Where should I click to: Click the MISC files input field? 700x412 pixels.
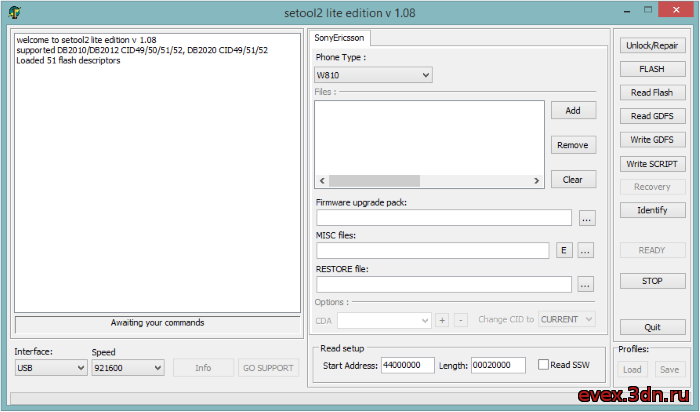point(433,250)
